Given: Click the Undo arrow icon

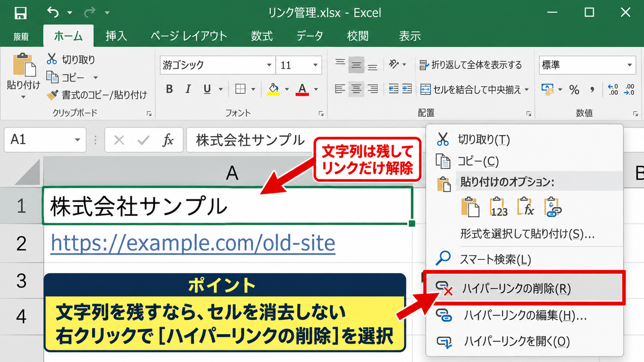Looking at the screenshot, I should 53,12.
